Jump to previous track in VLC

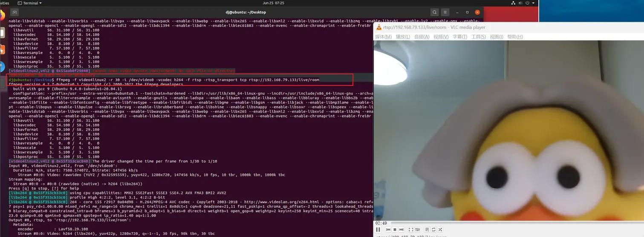pyautogui.click(x=388, y=229)
